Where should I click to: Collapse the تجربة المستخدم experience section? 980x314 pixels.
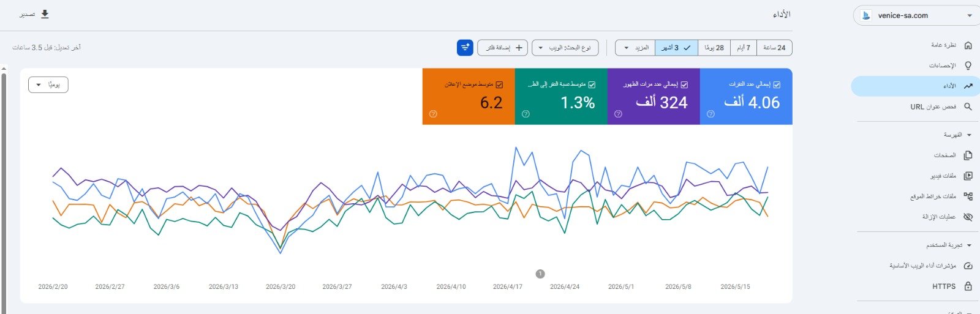tap(949, 245)
